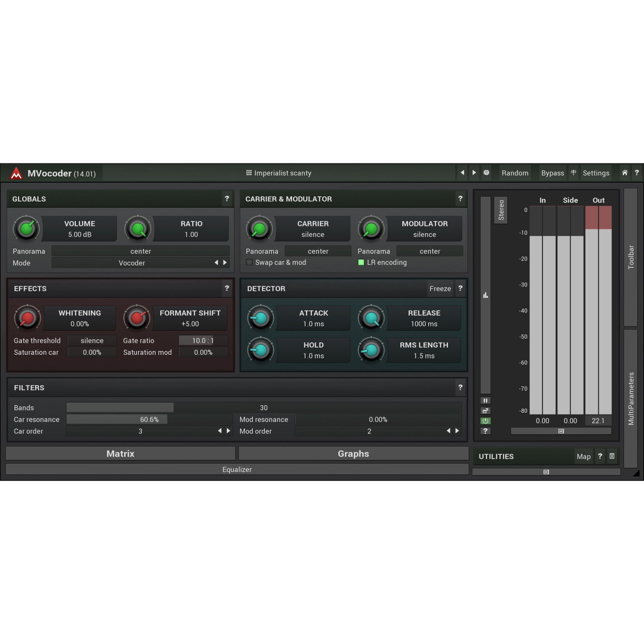The width and height of the screenshot is (644, 644).
Task: Decrease Car order with left arrow
Action: coord(220,431)
